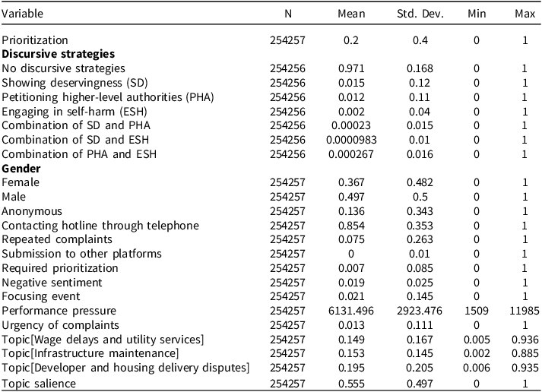Image resolution: width=542 pixels, height=392 pixels.
Task: Click N value 254257 in Prioritization row
Action: pos(287,40)
